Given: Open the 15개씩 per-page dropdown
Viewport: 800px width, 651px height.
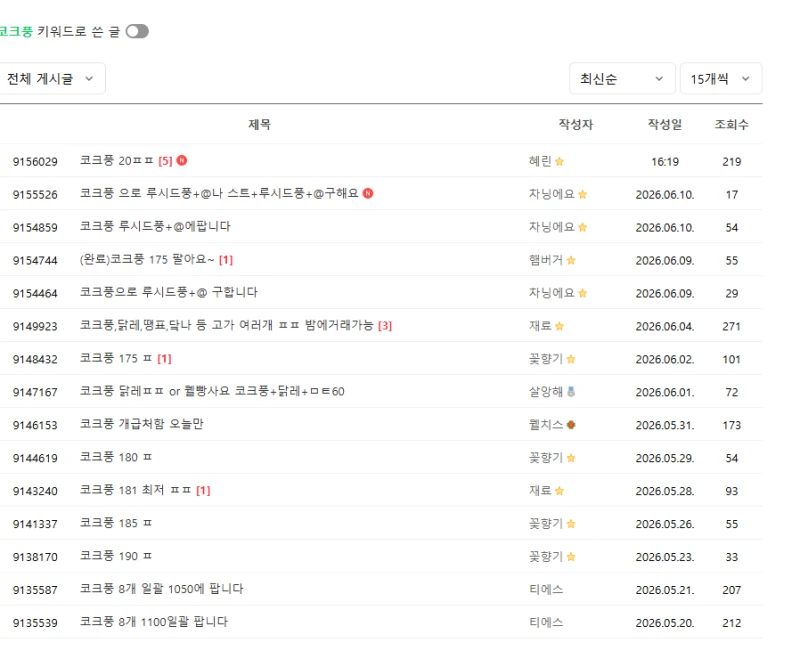Looking at the screenshot, I should [721, 79].
